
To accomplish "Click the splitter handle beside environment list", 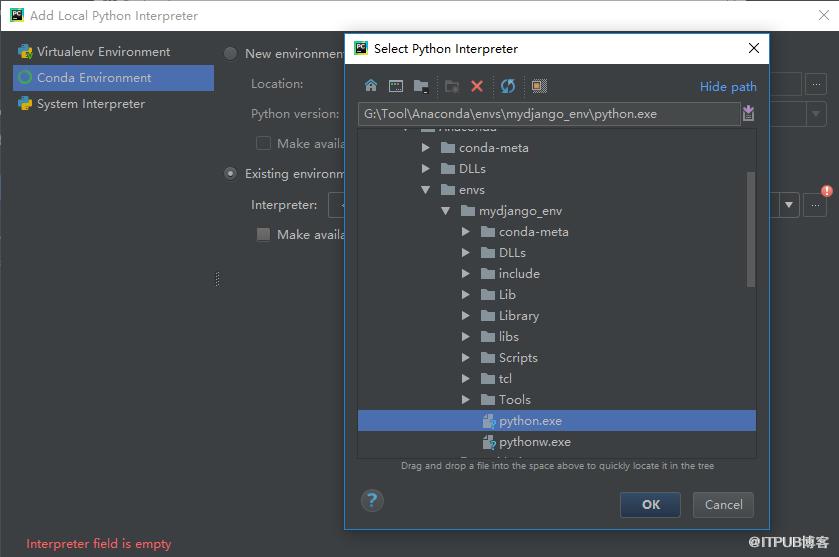I will pyautogui.click(x=217, y=279).
